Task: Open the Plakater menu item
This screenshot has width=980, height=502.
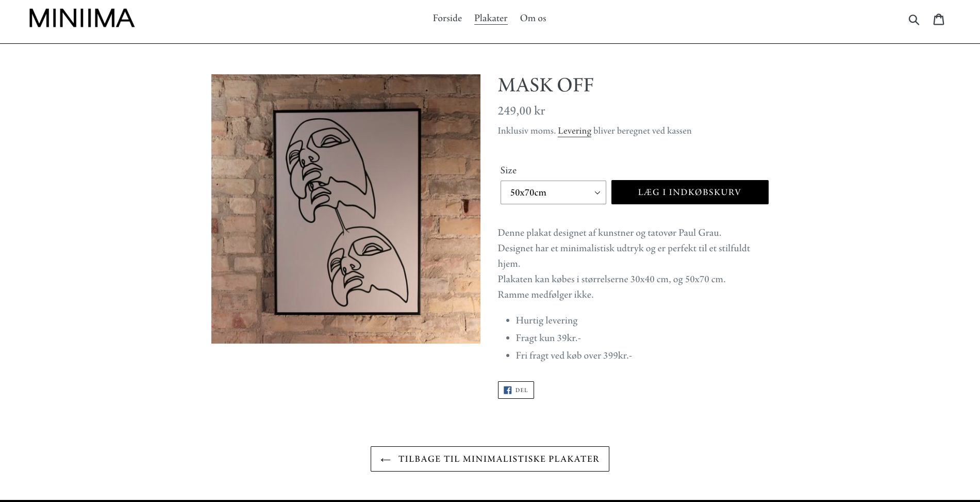Action: click(491, 18)
